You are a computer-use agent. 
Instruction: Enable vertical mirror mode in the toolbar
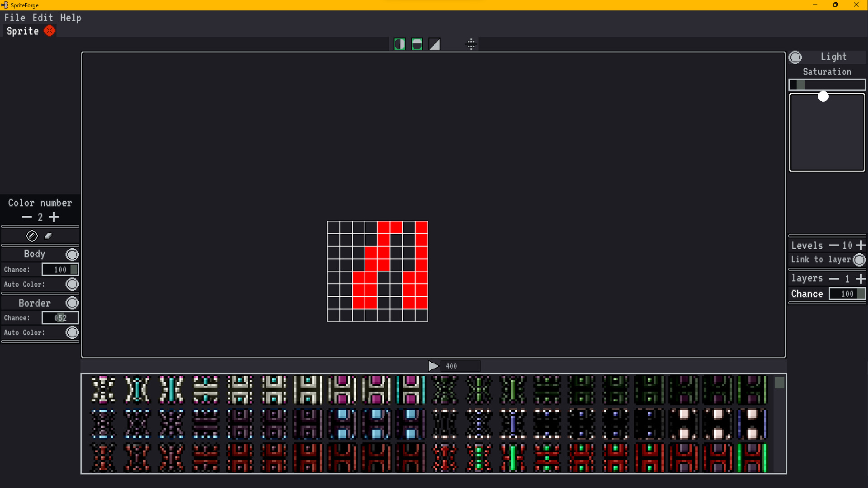400,44
